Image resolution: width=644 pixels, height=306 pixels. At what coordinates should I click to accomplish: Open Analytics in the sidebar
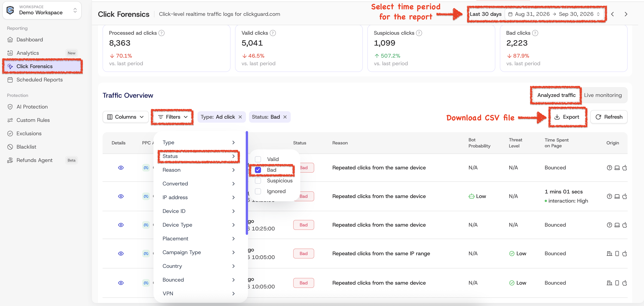tap(27, 53)
